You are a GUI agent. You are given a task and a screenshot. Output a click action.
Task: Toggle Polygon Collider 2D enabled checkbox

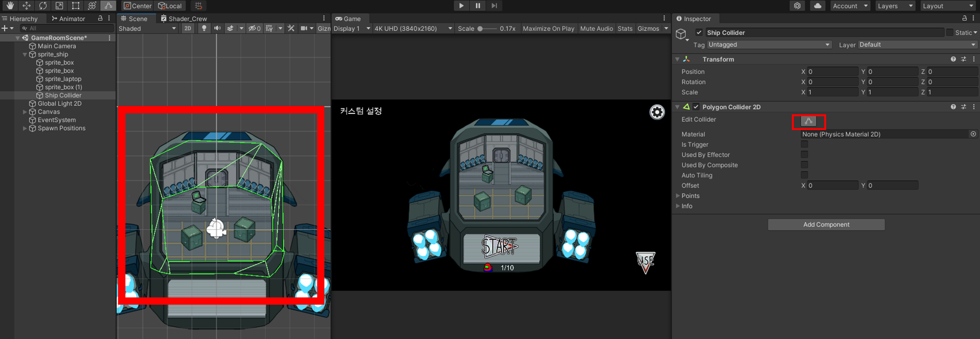[x=696, y=106]
